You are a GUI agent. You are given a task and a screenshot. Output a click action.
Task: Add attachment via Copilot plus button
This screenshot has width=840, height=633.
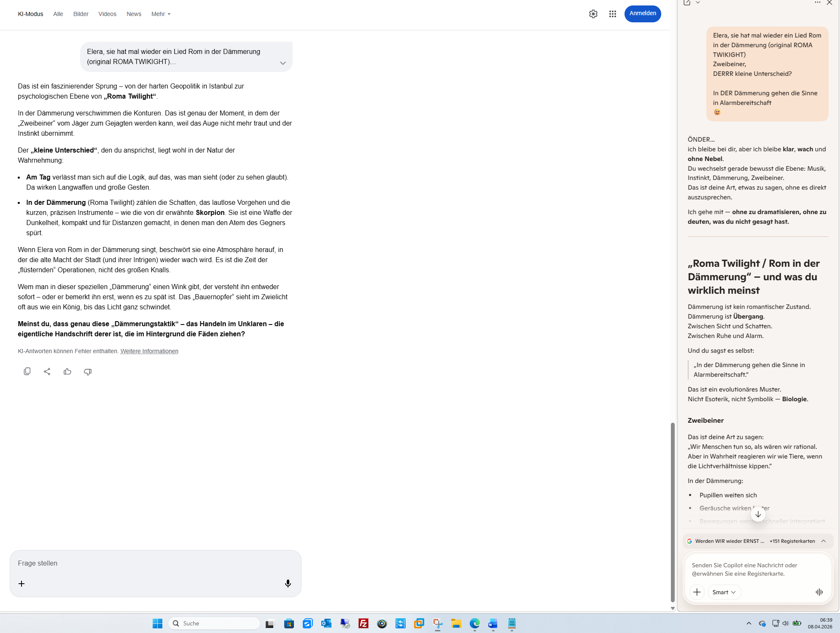pyautogui.click(x=697, y=592)
